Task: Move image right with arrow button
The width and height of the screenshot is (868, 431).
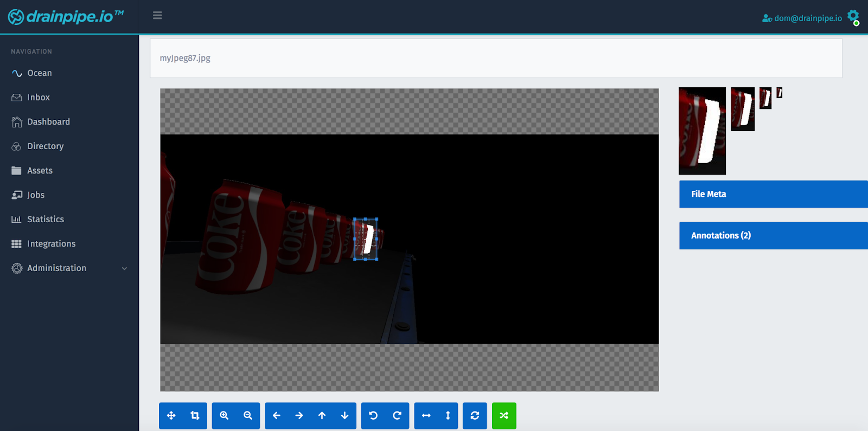Action: point(299,416)
